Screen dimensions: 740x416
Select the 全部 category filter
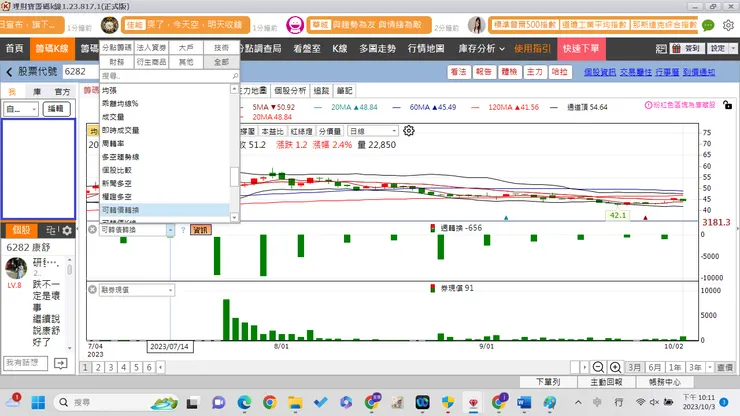(x=221, y=62)
